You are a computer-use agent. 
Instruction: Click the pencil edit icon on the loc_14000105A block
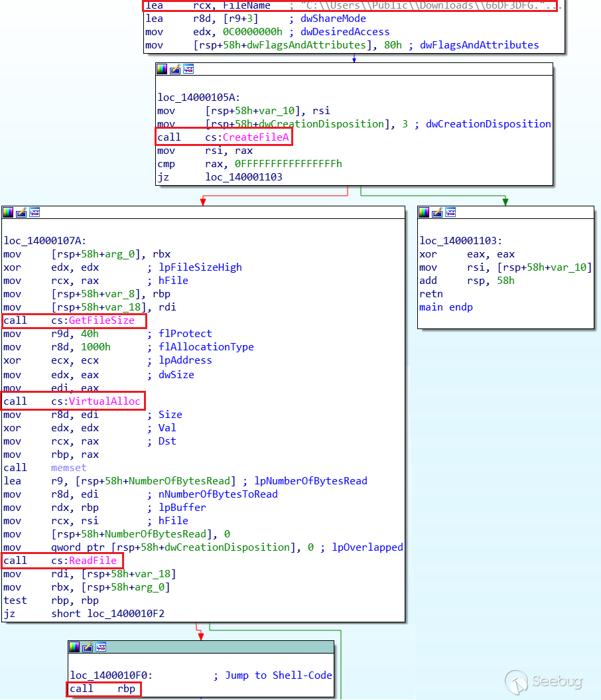coord(175,69)
